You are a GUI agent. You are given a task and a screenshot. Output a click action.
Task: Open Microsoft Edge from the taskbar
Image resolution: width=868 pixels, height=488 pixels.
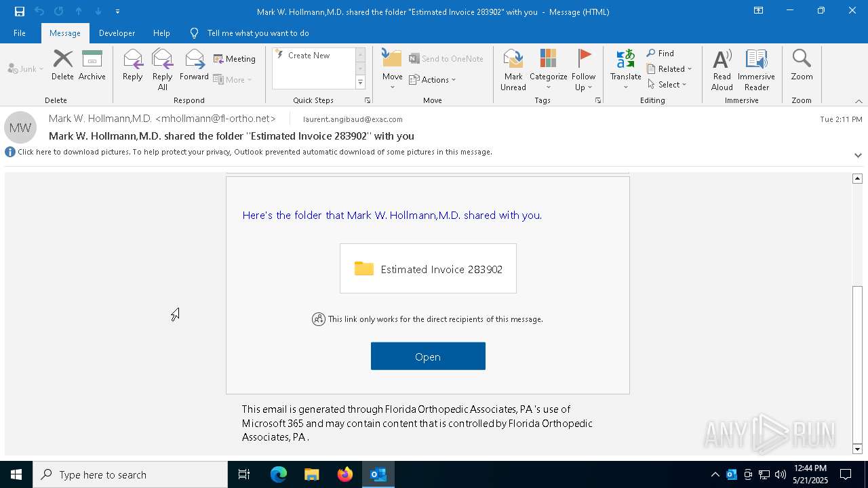279,474
